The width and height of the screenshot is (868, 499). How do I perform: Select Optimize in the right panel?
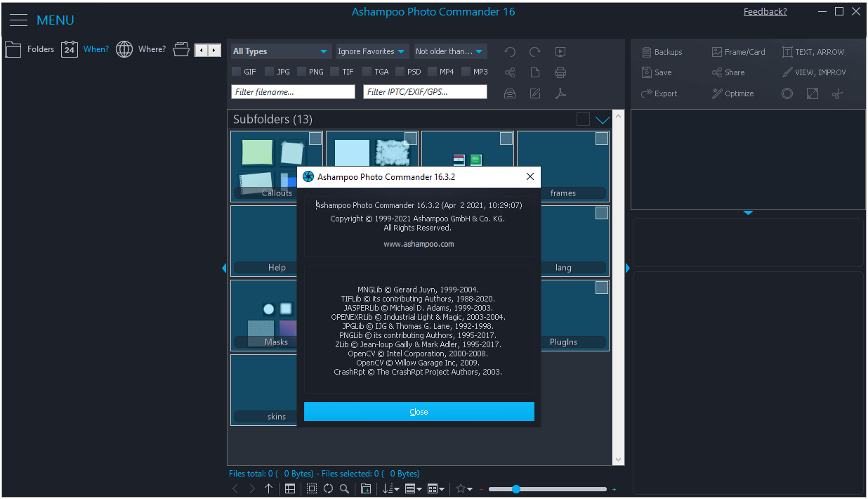(732, 93)
